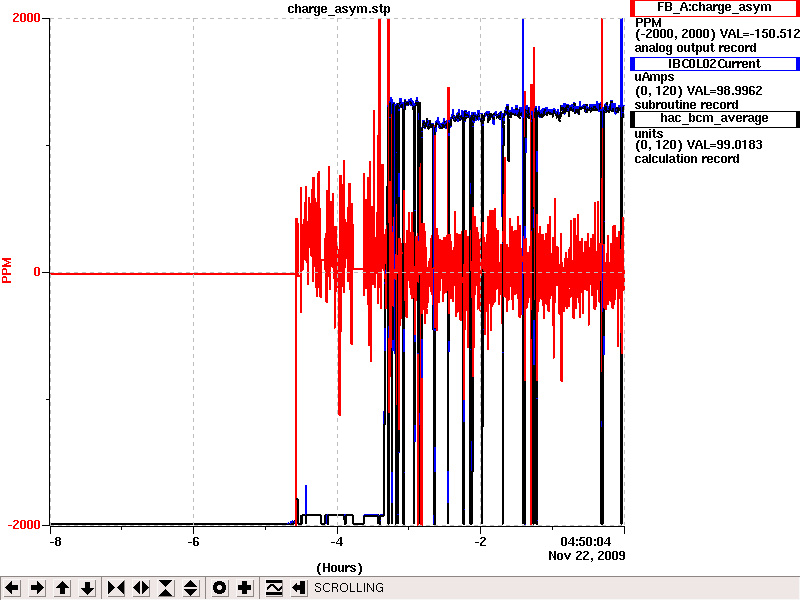Viewport: 800px width, 600px height.
Task: Click the Nov 22, 2009 date label
Action: coord(587,555)
